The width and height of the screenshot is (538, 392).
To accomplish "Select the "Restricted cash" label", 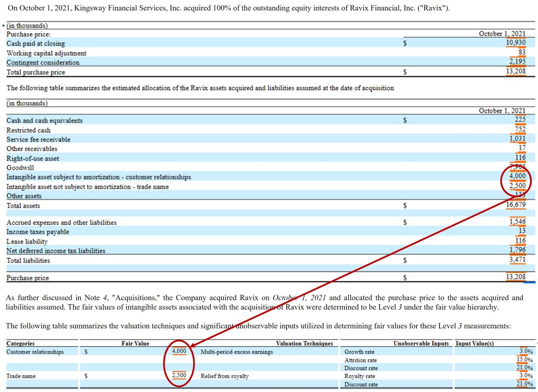I will point(28,130).
